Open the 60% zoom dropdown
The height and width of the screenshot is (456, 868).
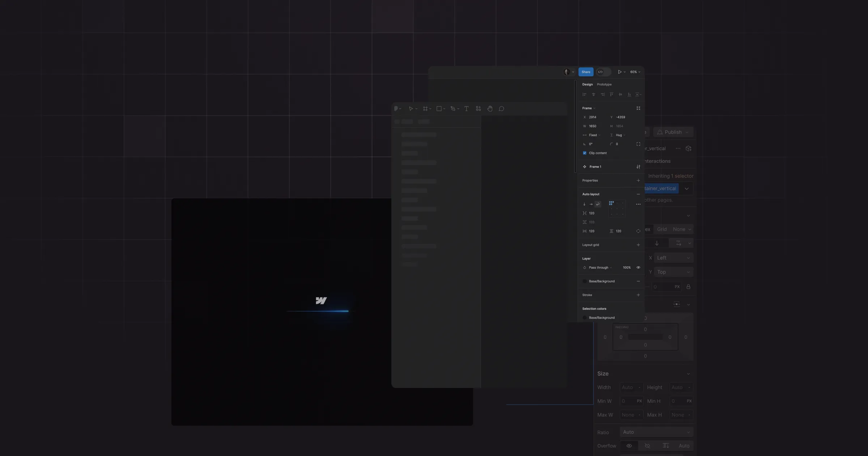pyautogui.click(x=635, y=72)
